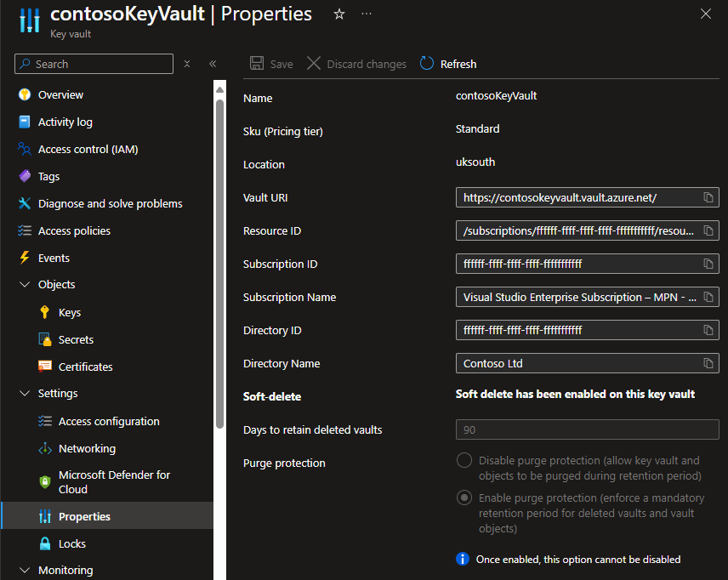Star contosoKeyVault as a favorite
This screenshot has width=728, height=580.
click(x=338, y=14)
